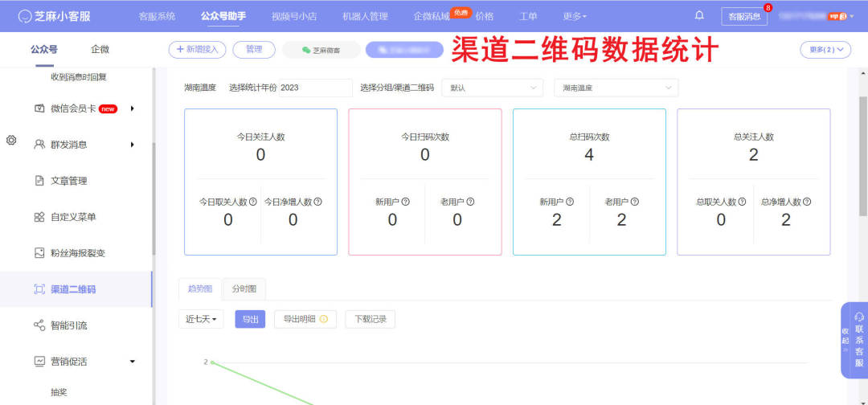
Task: Click help icon next to 总取关人数
Action: coord(743,202)
